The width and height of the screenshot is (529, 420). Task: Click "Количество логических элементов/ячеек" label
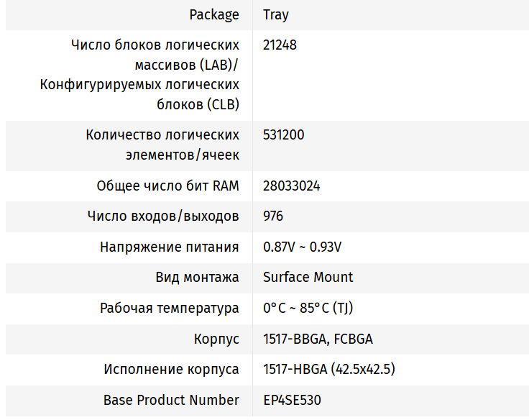[x=162, y=145]
